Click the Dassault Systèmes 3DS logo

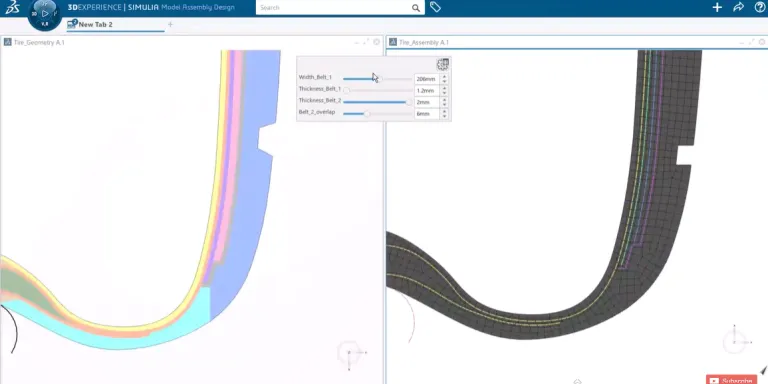click(12, 8)
